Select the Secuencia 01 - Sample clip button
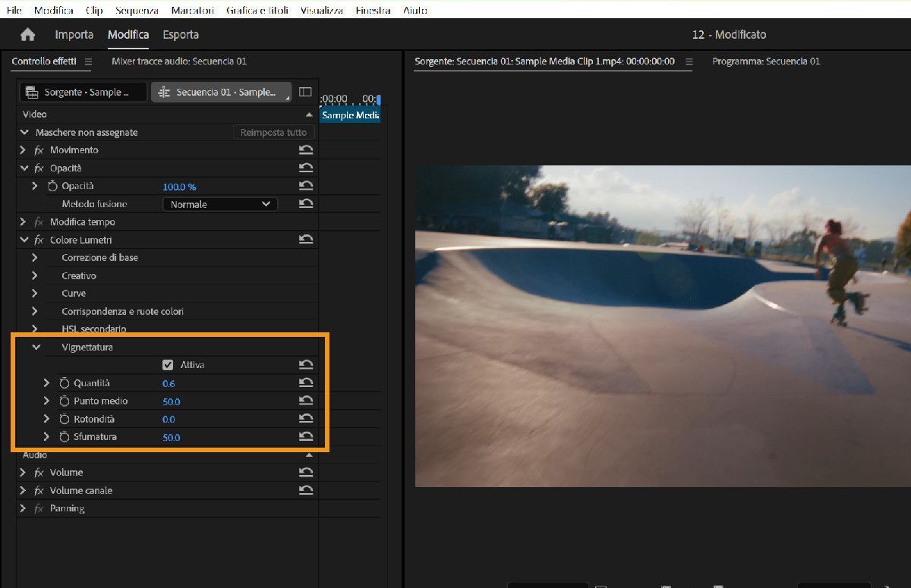911x588 pixels. point(222,92)
